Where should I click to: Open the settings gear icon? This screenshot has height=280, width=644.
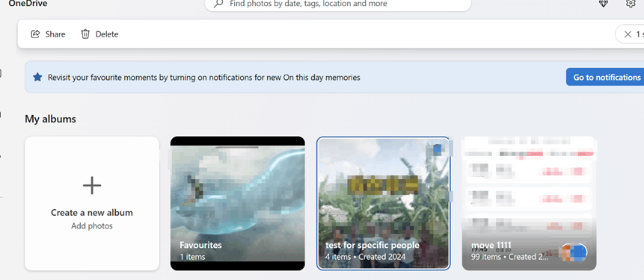[x=631, y=3]
